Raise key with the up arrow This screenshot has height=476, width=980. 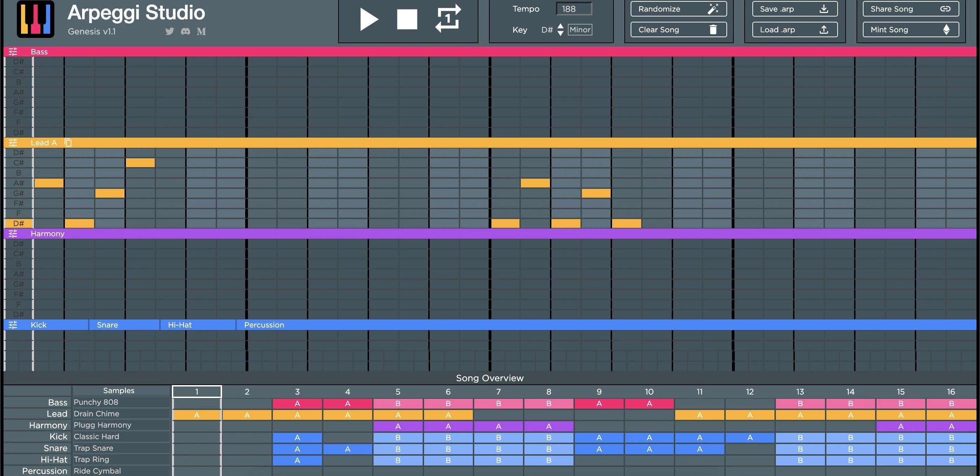561,26
